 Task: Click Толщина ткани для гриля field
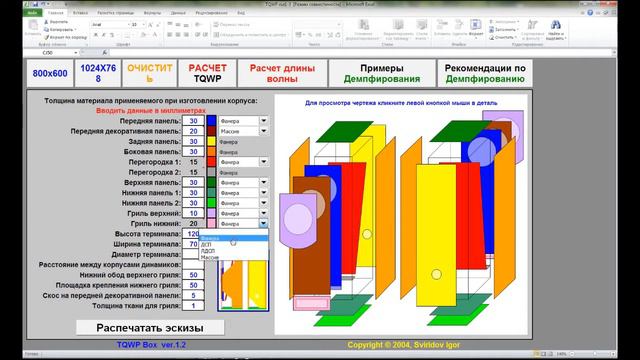click(193, 305)
